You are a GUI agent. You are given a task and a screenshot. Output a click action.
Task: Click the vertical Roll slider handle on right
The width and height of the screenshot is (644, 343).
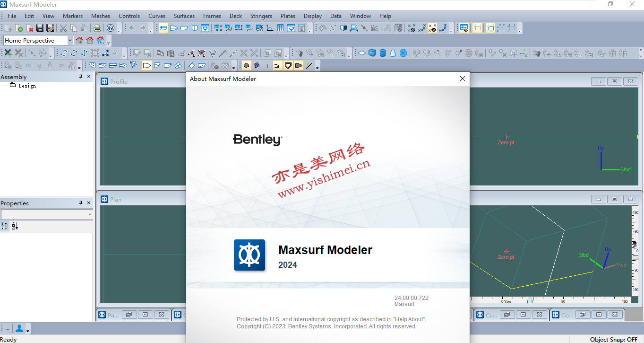[x=635, y=258]
